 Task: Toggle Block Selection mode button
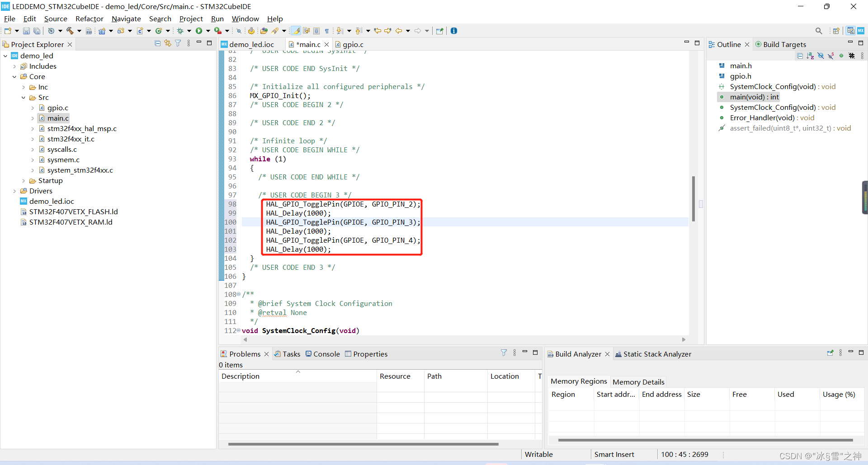pos(316,31)
